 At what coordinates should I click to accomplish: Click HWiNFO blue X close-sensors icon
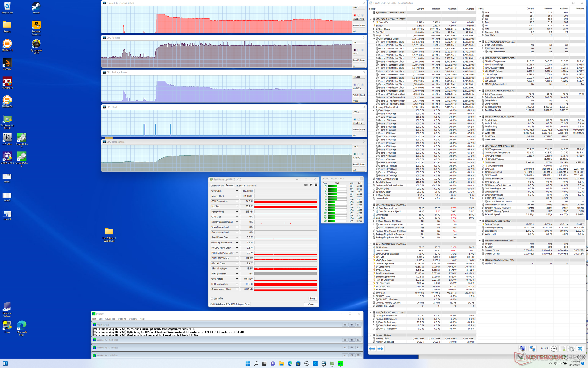point(580,349)
